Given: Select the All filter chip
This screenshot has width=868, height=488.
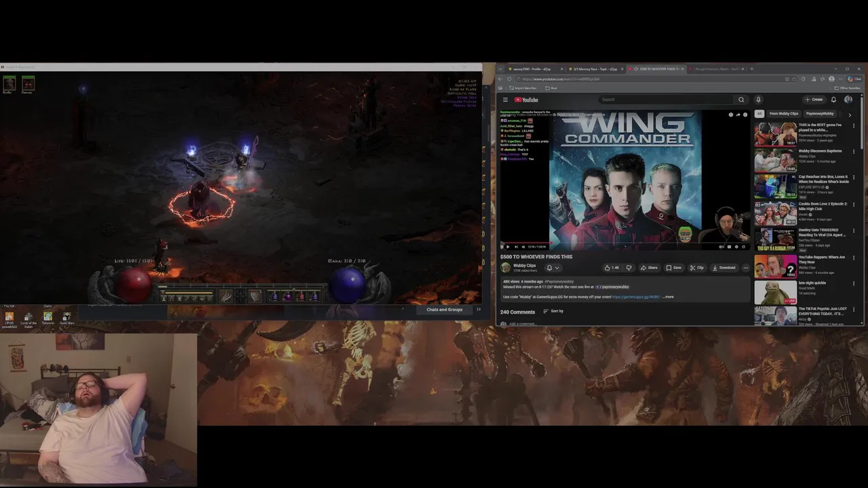Looking at the screenshot, I should [x=759, y=114].
